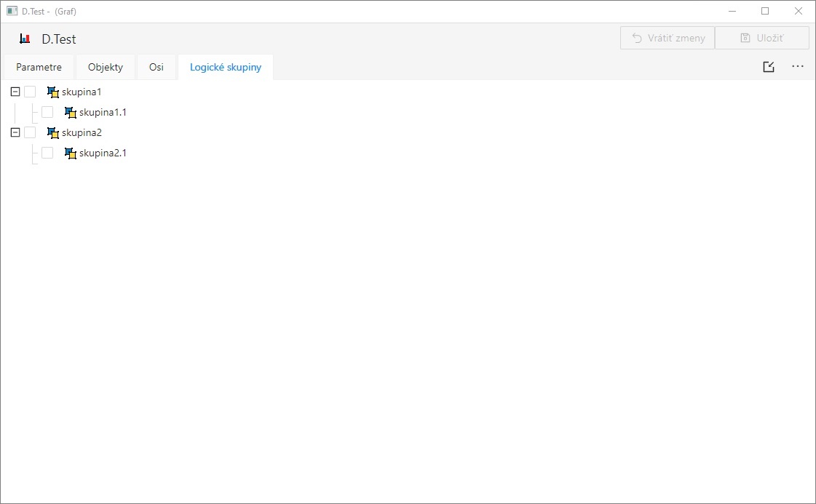Screen dimensions: 816x504
Task: Select the skupina2.1 tree label
Action: pyautogui.click(x=103, y=153)
